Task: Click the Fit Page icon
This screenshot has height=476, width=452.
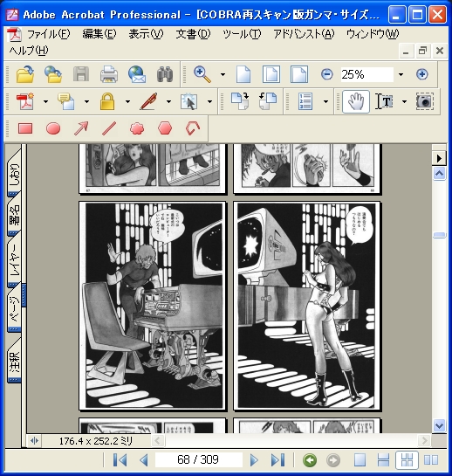Action: point(271,74)
